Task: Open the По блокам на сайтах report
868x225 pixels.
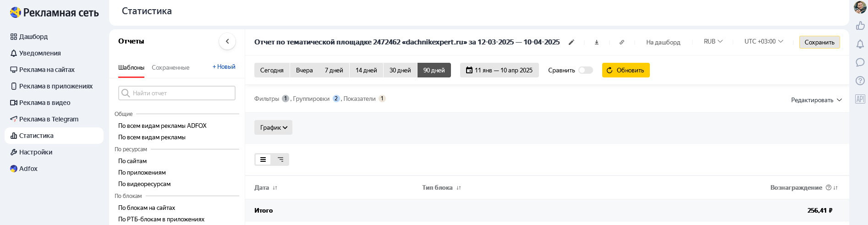Action: pyautogui.click(x=147, y=208)
